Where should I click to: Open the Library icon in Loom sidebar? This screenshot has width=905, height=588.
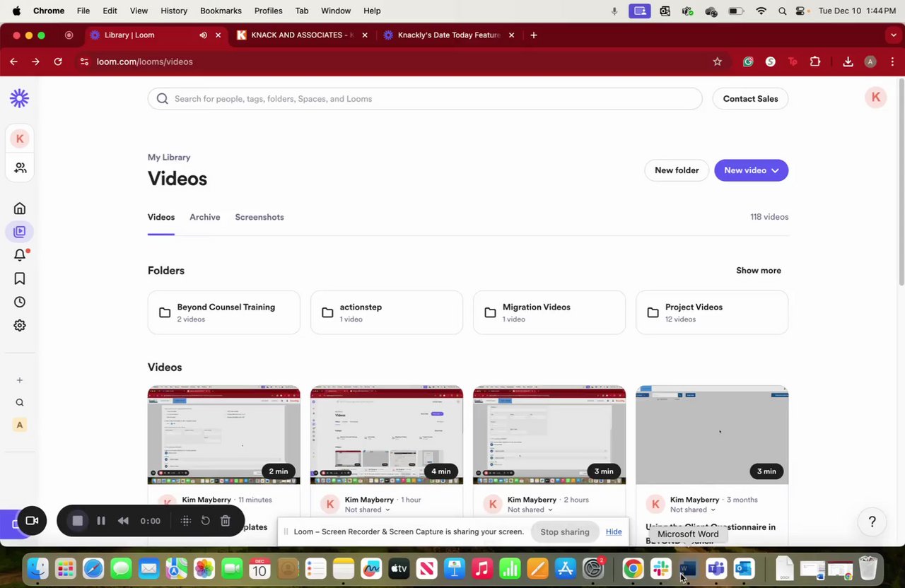pyautogui.click(x=20, y=232)
